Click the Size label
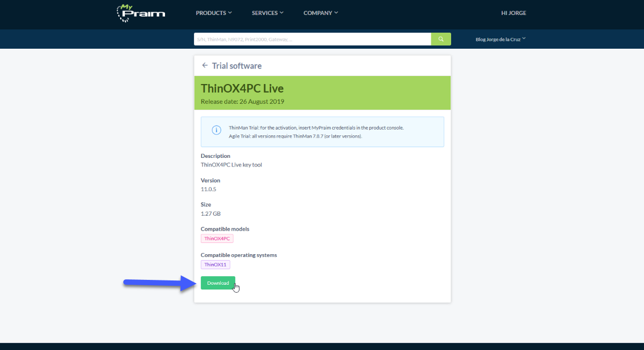This screenshot has width=644, height=350. click(x=206, y=204)
